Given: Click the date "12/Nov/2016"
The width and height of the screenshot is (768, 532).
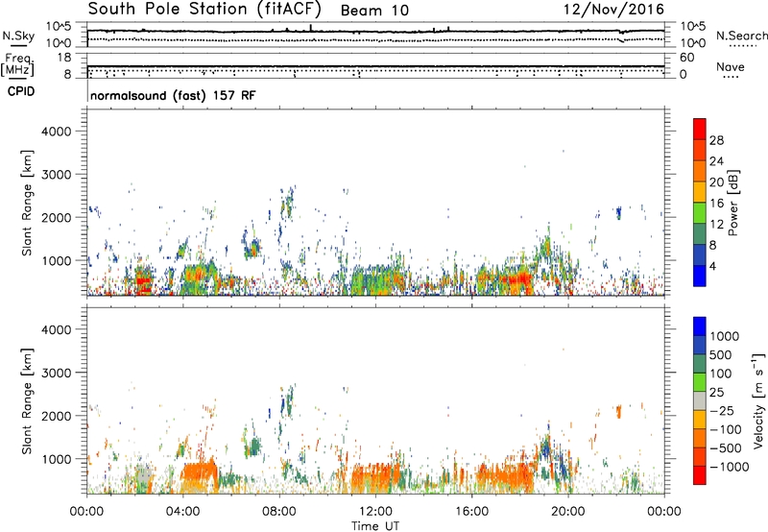Looking at the screenshot, I should [x=613, y=9].
